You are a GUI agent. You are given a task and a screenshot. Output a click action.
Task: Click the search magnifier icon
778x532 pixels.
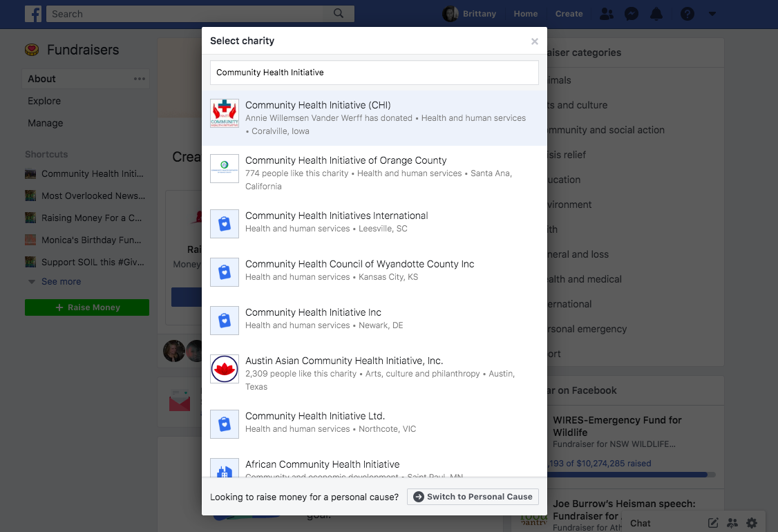[339, 13]
